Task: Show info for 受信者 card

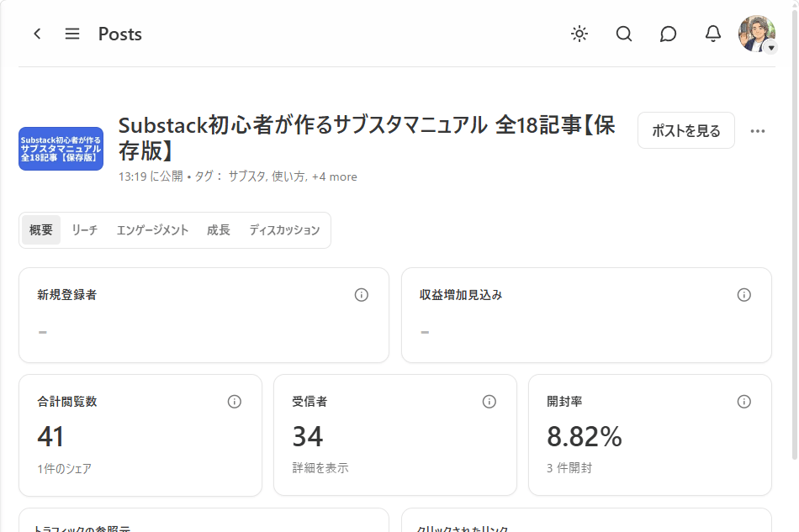Action: coord(489,402)
